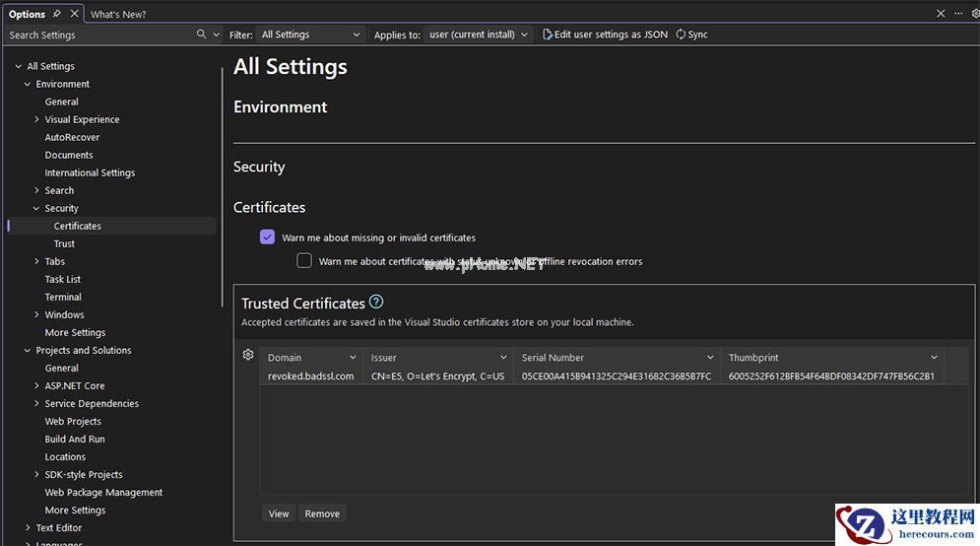Select Trust under Security

point(64,243)
